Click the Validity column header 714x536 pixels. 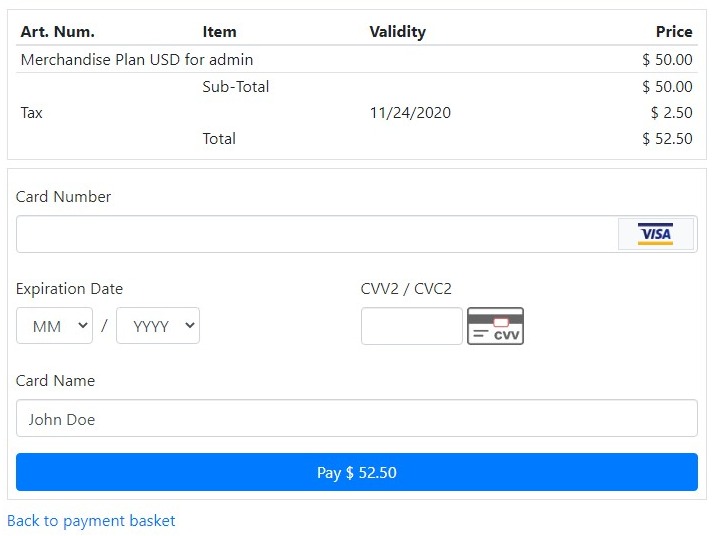pyautogui.click(x=398, y=32)
